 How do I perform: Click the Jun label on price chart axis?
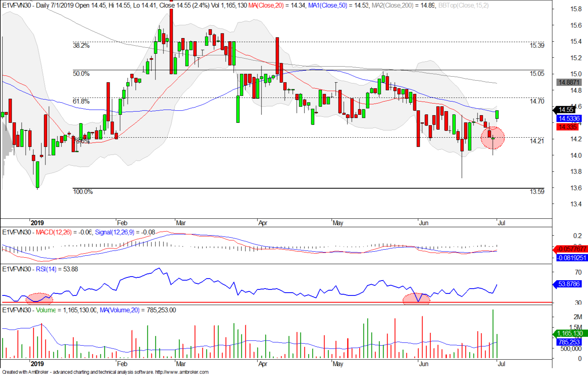click(x=424, y=223)
